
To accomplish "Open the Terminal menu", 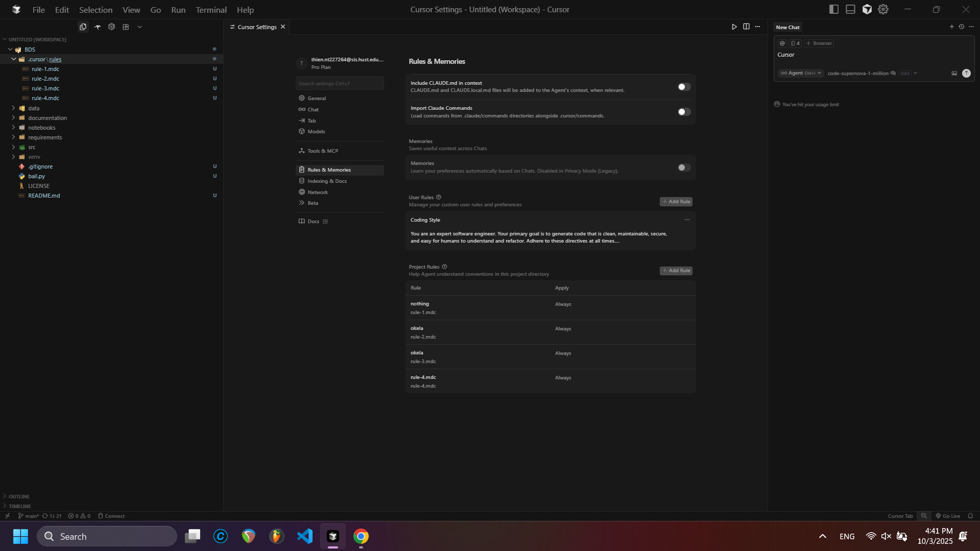I will coord(211,10).
